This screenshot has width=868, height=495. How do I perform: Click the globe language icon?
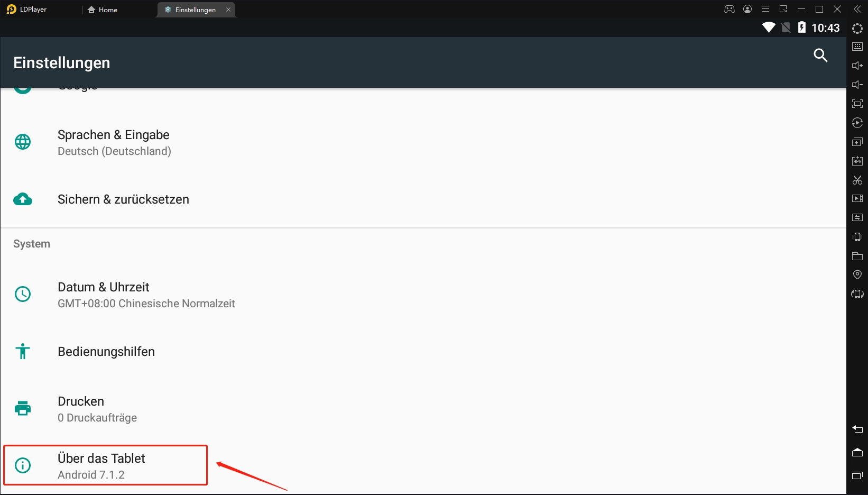pos(23,142)
